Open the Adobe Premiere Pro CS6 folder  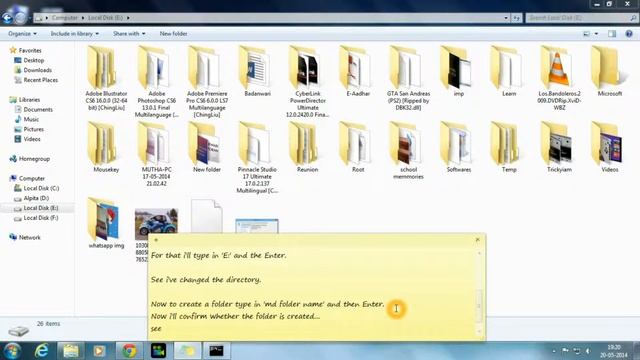tap(207, 82)
